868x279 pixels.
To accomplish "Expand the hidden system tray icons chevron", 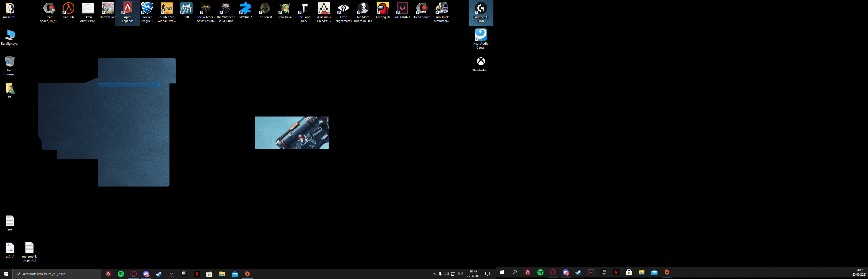I will [434, 274].
